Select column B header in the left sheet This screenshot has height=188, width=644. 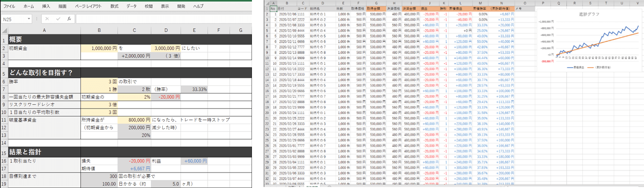[99, 31]
